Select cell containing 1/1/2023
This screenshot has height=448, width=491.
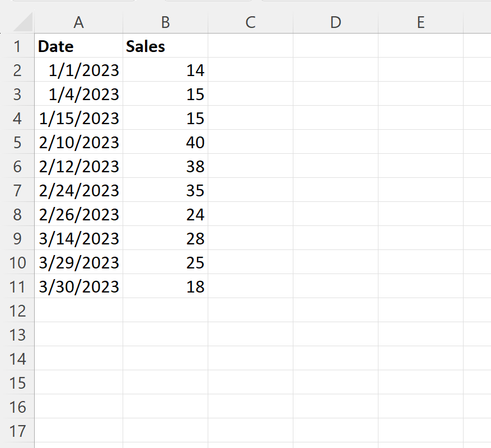point(78,70)
